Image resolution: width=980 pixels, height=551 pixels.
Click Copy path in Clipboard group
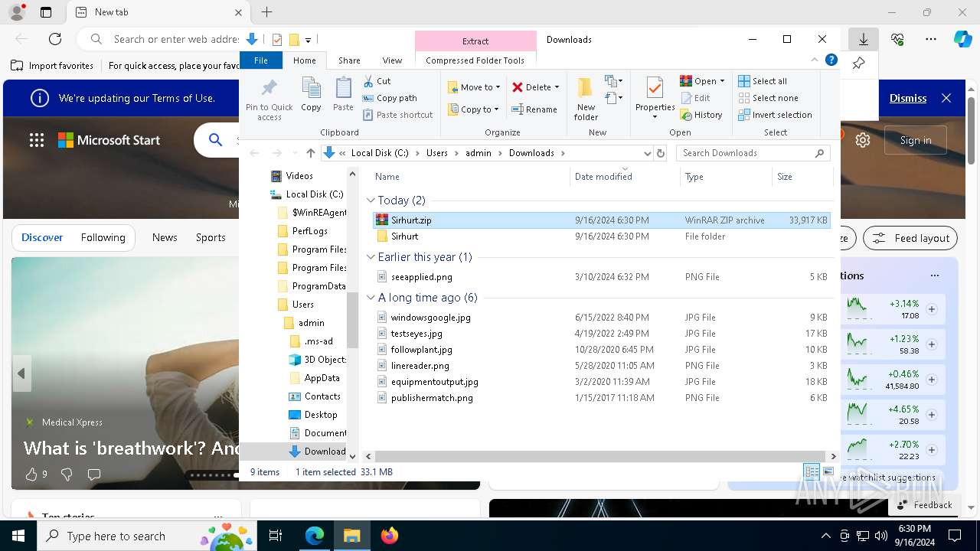(390, 98)
